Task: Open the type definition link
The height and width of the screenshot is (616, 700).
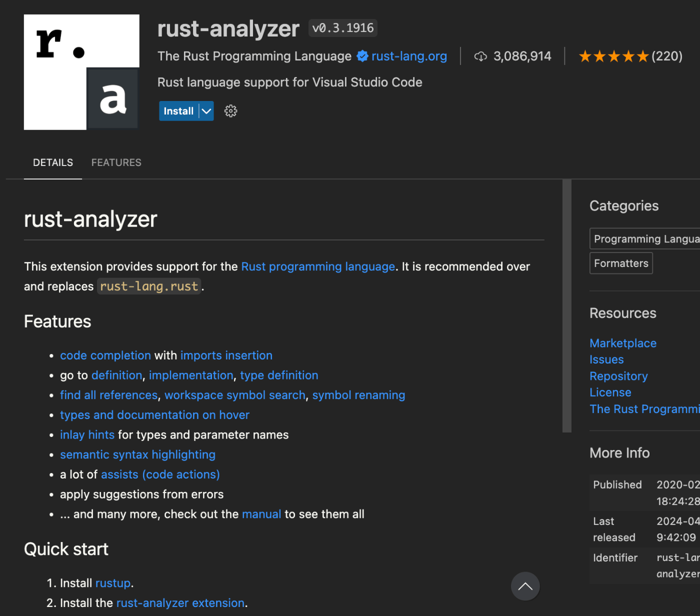Action: tap(279, 375)
